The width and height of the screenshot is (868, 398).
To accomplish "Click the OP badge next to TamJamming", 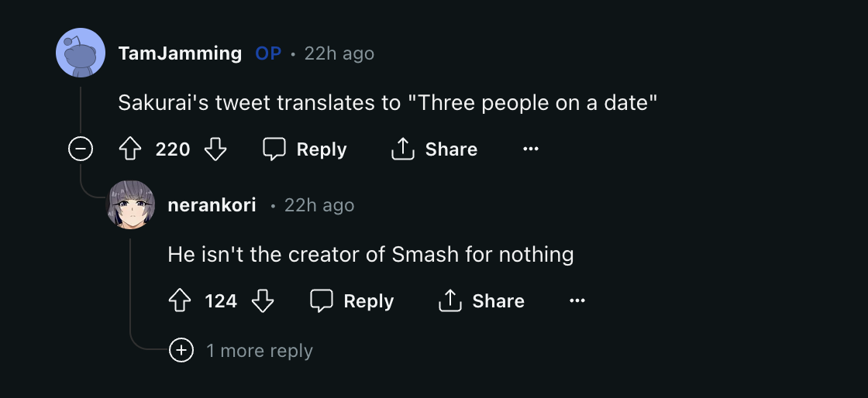I will [268, 53].
